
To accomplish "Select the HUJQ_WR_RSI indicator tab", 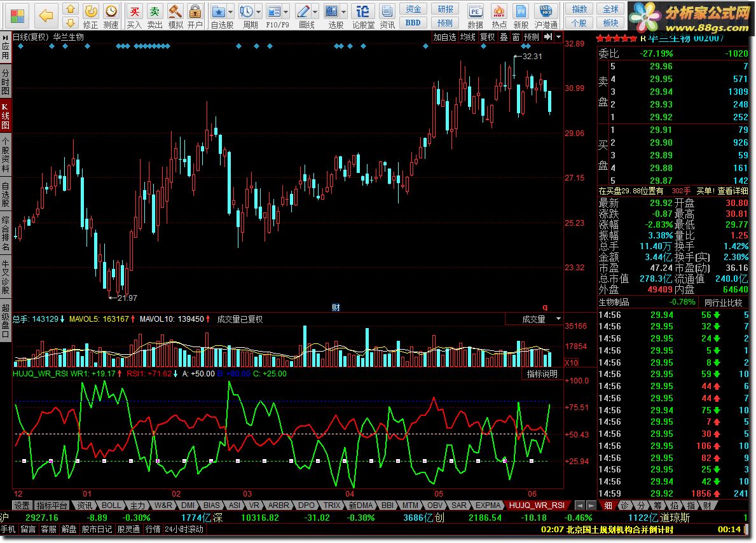I will tap(537, 505).
